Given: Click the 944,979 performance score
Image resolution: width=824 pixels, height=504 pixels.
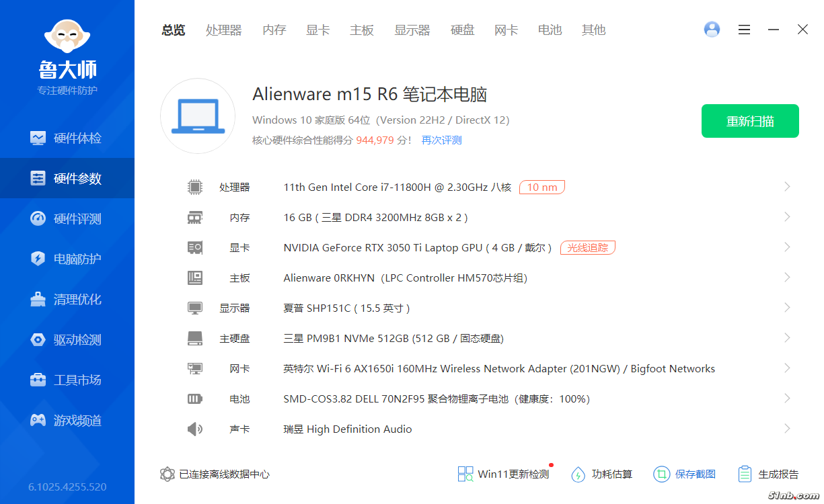Looking at the screenshot, I should tap(375, 140).
